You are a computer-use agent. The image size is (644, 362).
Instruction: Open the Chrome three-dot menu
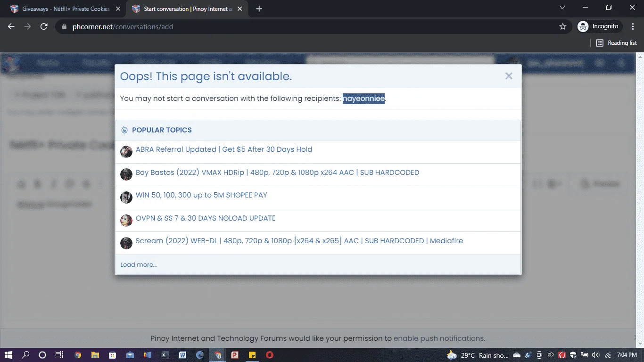(x=633, y=26)
